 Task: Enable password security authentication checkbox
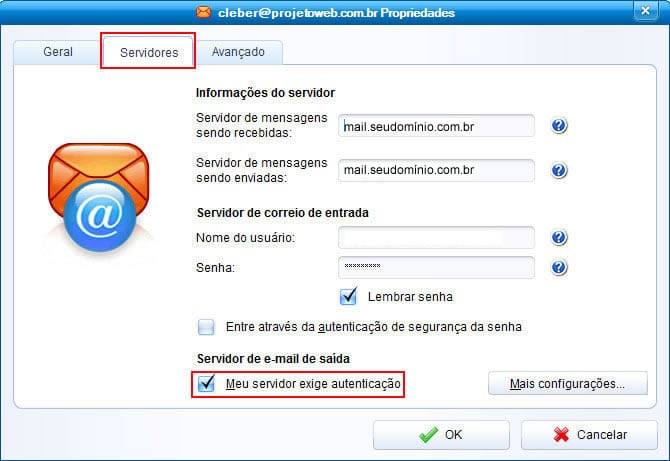point(206,327)
